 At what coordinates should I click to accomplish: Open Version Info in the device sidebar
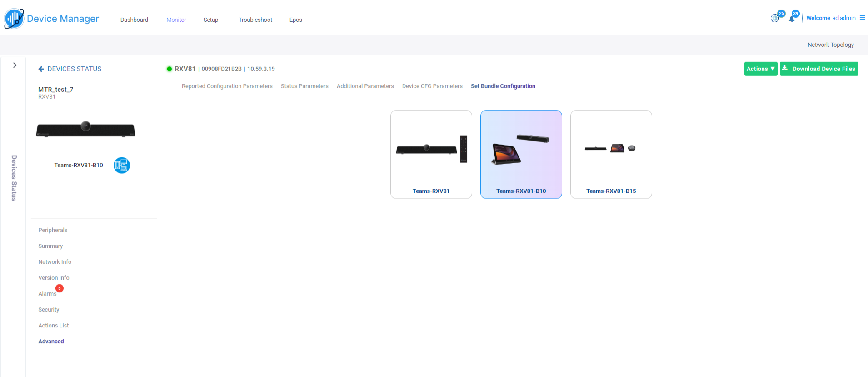54,278
